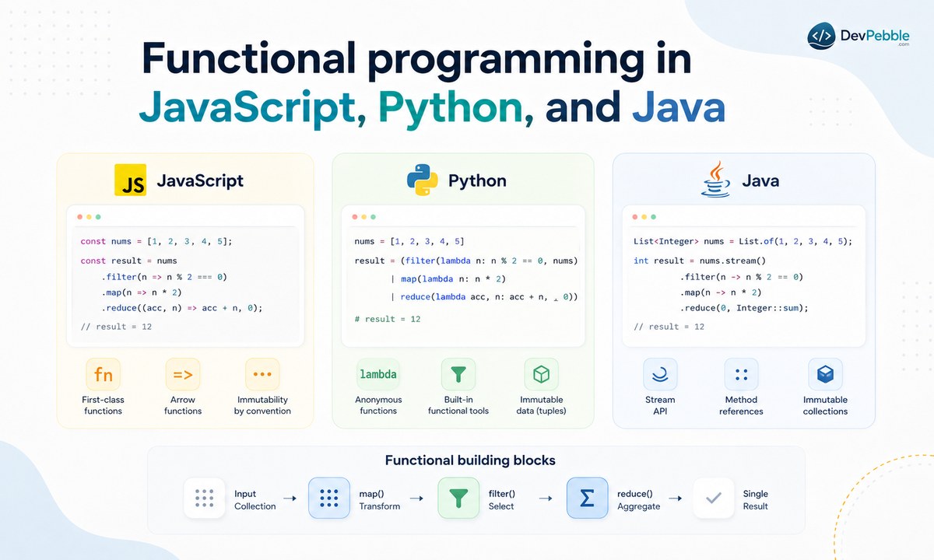Click the filter() Select funnel icon
934x560 pixels.
click(458, 498)
